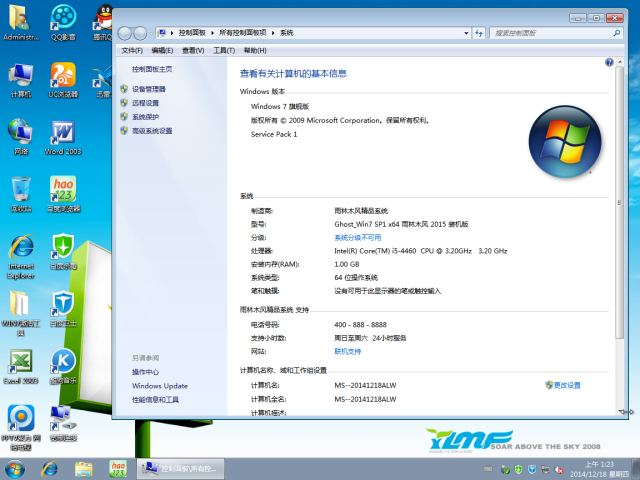Open the 网络 desktop icon
Image resolution: width=640 pixels, height=480 pixels.
pos(20,137)
